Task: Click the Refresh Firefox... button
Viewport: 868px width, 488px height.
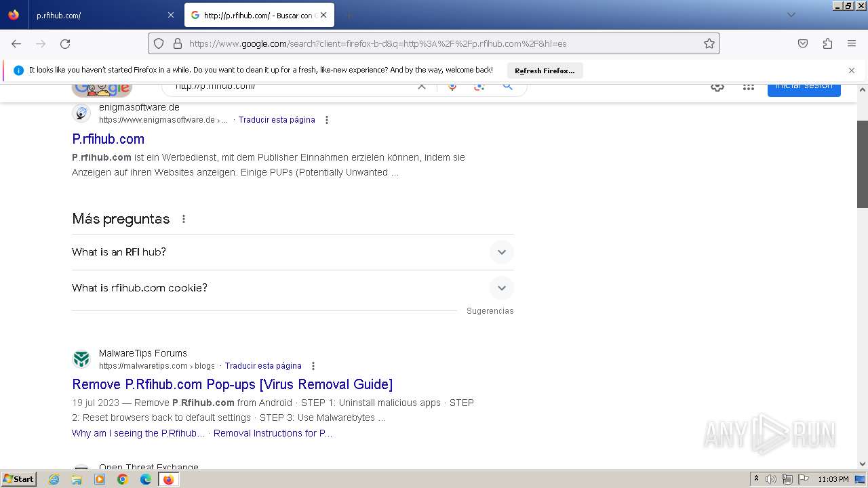Action: 545,70
